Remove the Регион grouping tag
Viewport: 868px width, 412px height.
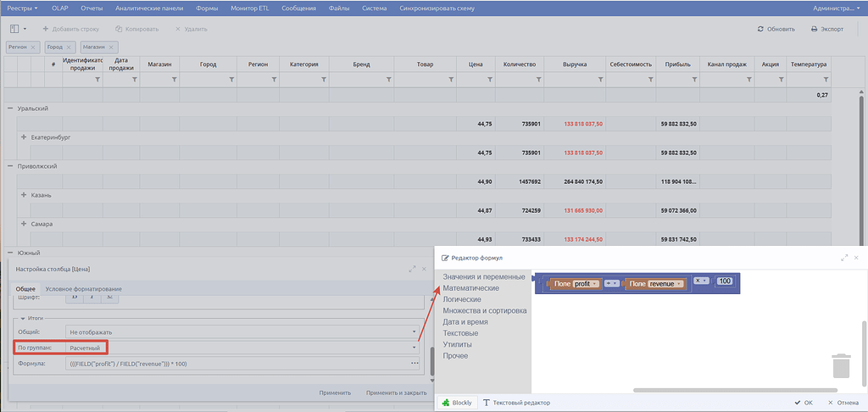coord(33,47)
